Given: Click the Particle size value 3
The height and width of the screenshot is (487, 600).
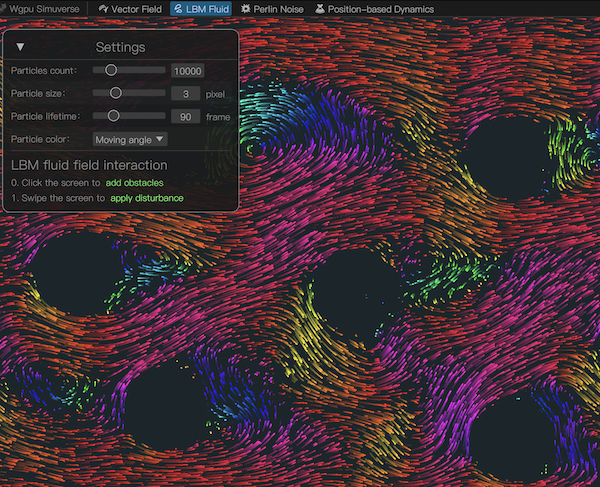Looking at the screenshot, I should coord(186,94).
